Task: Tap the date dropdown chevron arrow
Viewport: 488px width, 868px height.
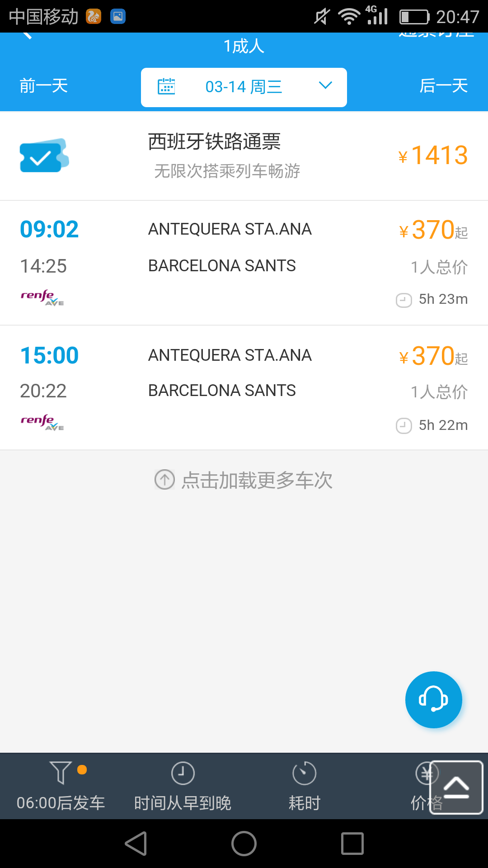Action: click(325, 85)
